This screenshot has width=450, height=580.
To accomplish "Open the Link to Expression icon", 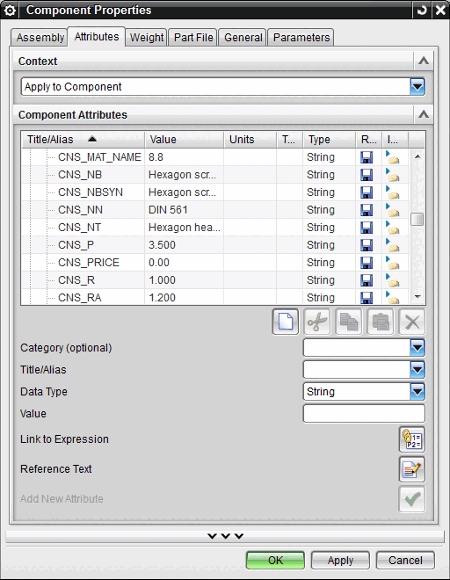I will pyautogui.click(x=412, y=439).
